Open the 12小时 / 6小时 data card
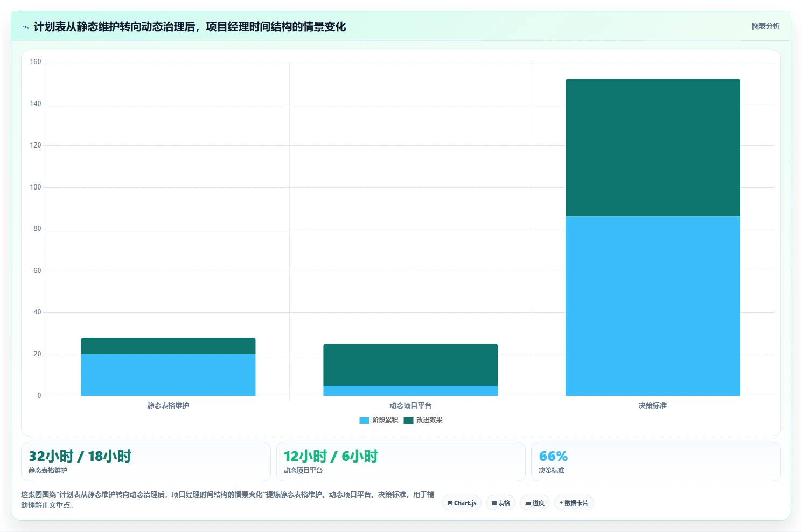The height and width of the screenshot is (532, 802). pos(401,461)
